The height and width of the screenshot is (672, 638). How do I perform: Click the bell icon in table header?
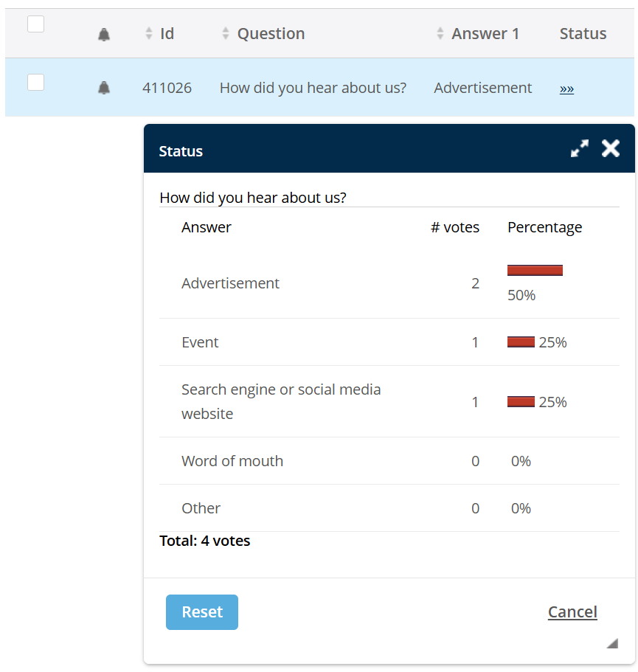pos(104,34)
